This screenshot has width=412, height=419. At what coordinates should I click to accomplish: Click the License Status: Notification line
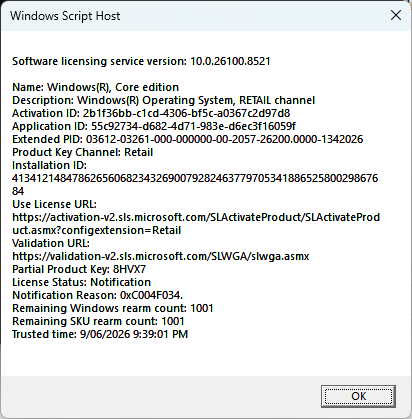pyautogui.click(x=81, y=282)
